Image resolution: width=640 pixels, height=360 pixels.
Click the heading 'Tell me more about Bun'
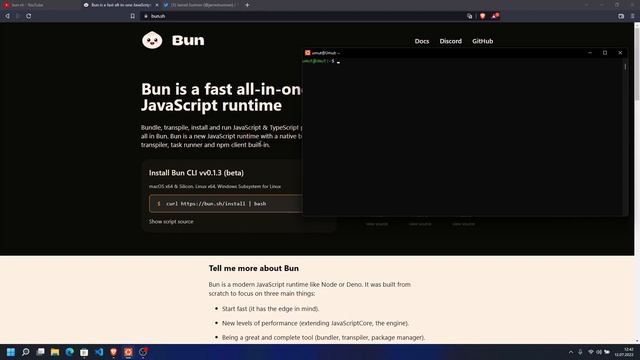[x=253, y=268]
